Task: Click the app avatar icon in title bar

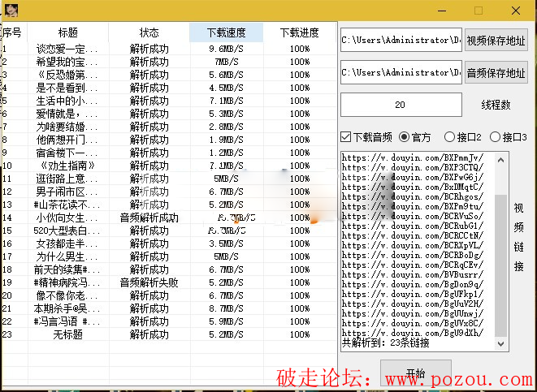Action: pyautogui.click(x=11, y=11)
